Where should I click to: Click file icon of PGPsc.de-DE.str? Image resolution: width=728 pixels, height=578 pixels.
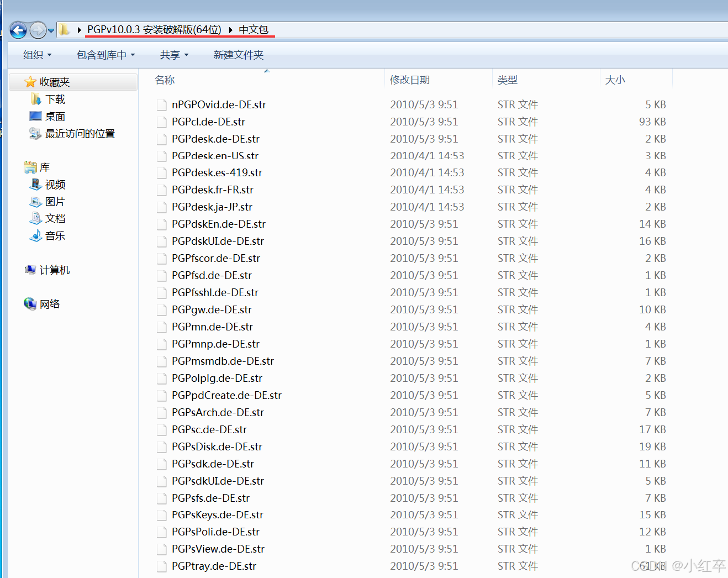[x=161, y=430]
